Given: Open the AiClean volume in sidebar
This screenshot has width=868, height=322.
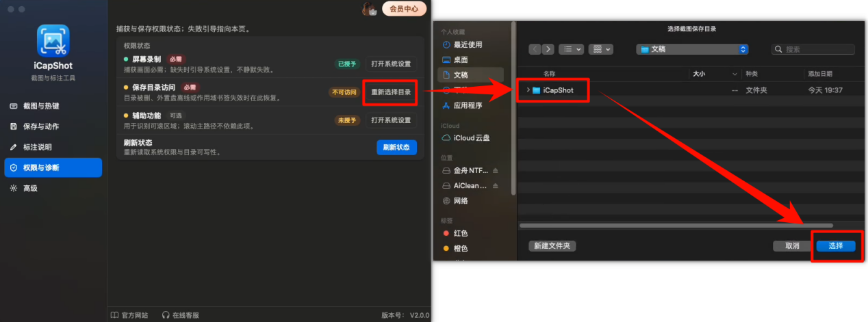Looking at the screenshot, I should 465,185.
